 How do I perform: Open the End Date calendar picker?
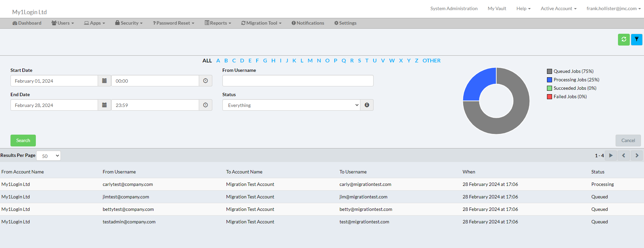coord(104,105)
